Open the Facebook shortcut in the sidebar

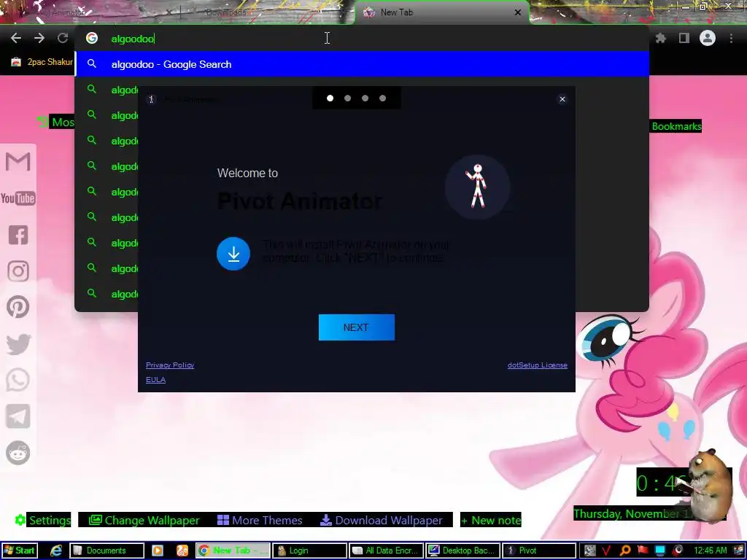point(18,235)
